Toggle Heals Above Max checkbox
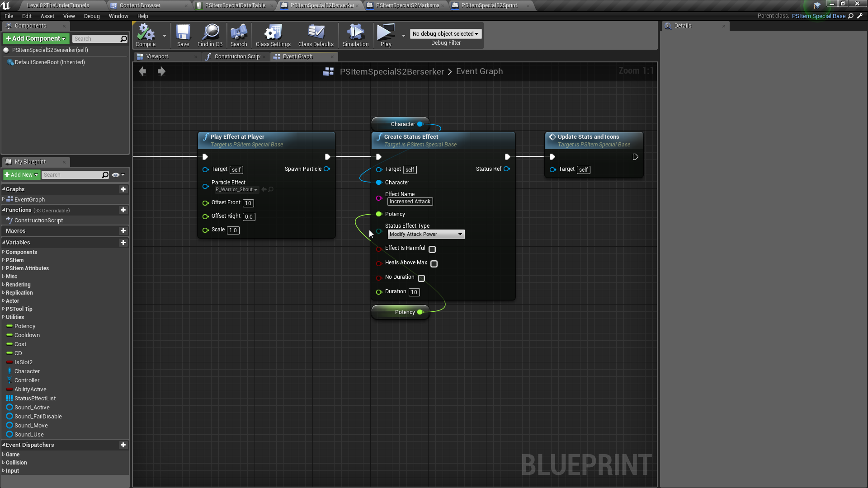Viewport: 868px width, 488px height. (434, 264)
